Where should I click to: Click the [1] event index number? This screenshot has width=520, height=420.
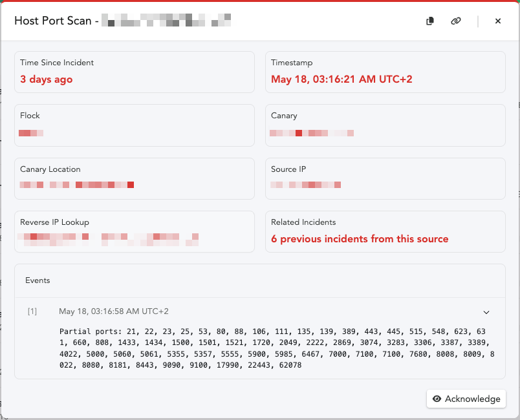point(32,311)
